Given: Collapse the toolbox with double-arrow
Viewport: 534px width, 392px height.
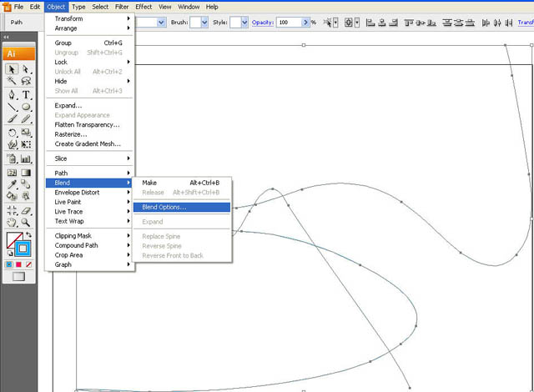Looking at the screenshot, I should 6,37.
